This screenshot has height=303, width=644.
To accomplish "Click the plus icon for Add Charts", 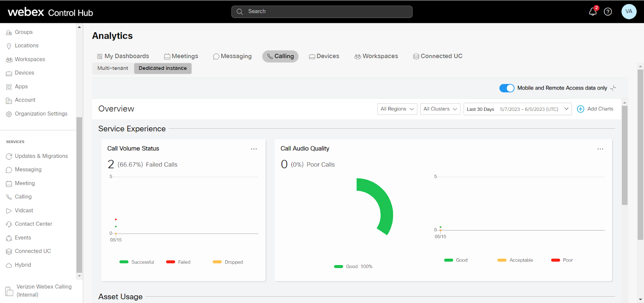I will tap(580, 109).
